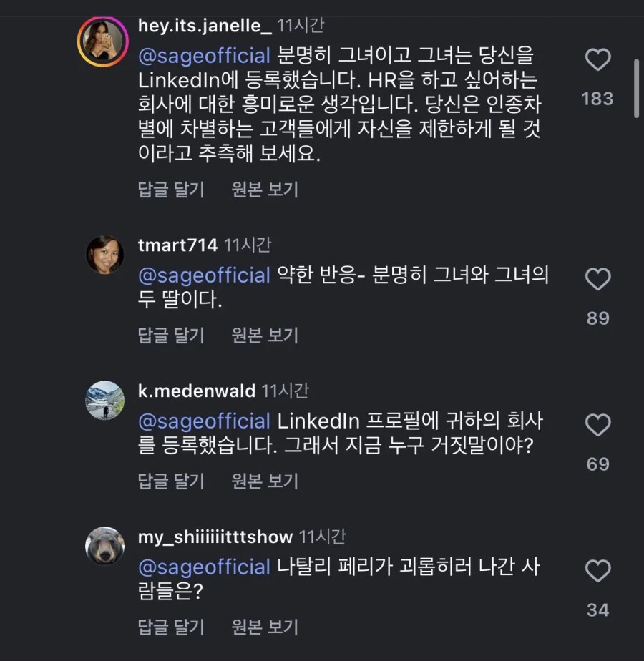The image size is (644, 661).
Task: Tap the heart on tmart714's comment
Action: click(597, 279)
